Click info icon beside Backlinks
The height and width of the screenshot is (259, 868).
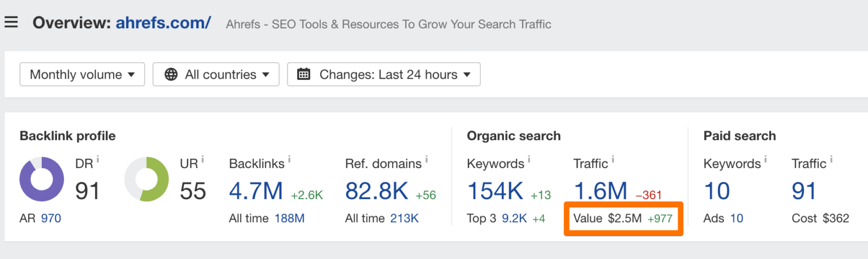click(x=290, y=160)
